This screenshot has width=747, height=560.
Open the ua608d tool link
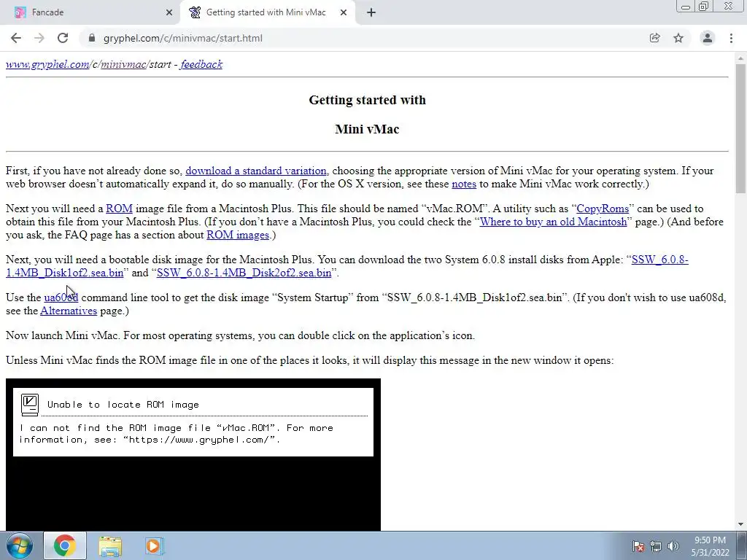click(61, 297)
